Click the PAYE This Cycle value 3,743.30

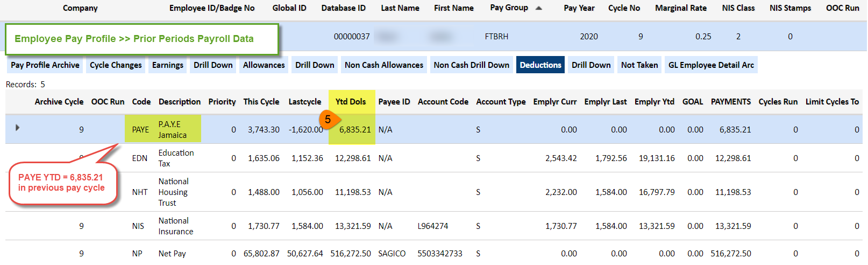click(x=264, y=130)
